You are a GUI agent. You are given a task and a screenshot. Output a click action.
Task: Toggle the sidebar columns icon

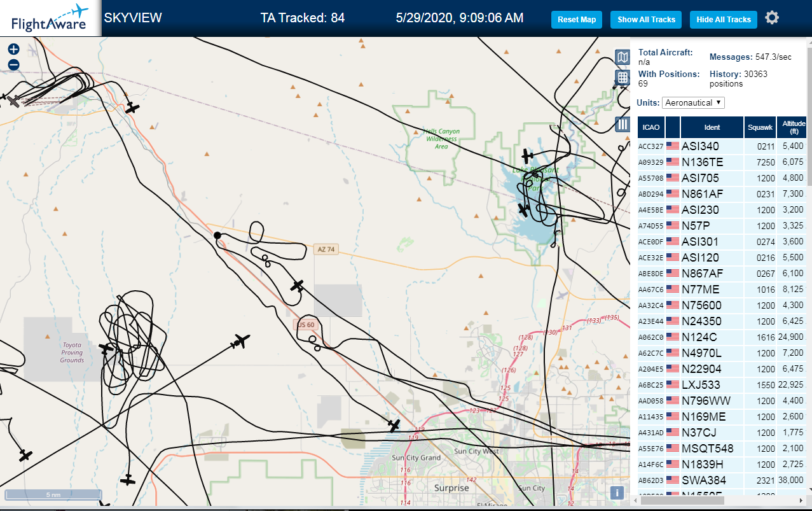tap(623, 124)
